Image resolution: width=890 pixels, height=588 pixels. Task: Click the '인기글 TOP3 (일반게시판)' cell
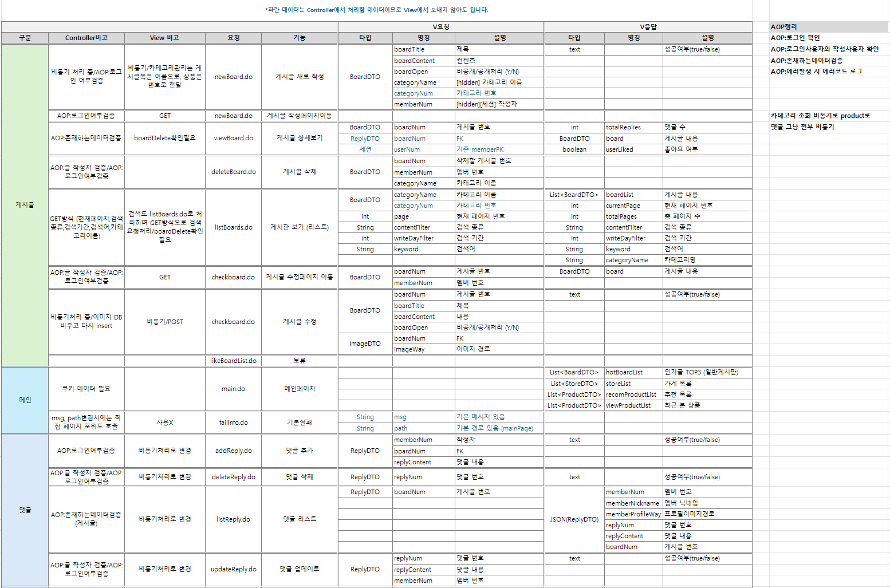tap(708, 372)
